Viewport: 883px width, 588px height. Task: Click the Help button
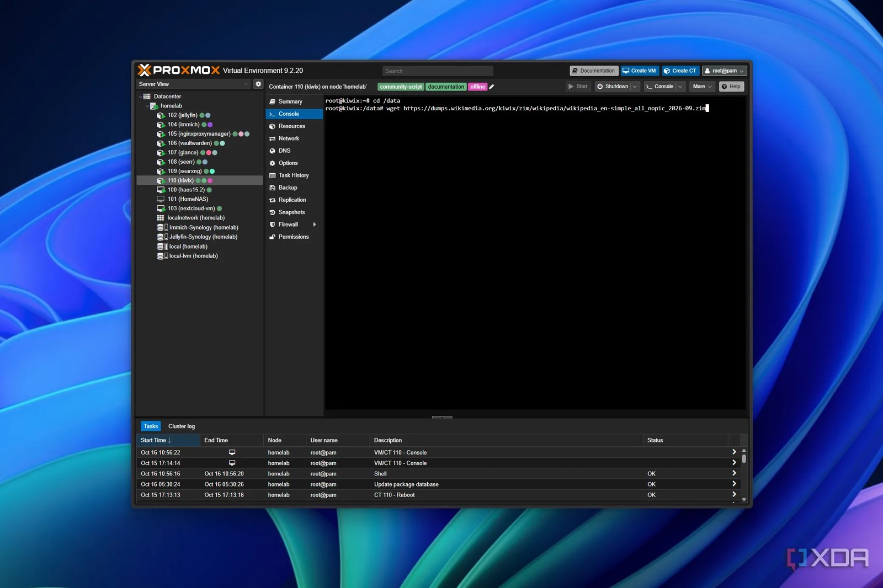[731, 87]
